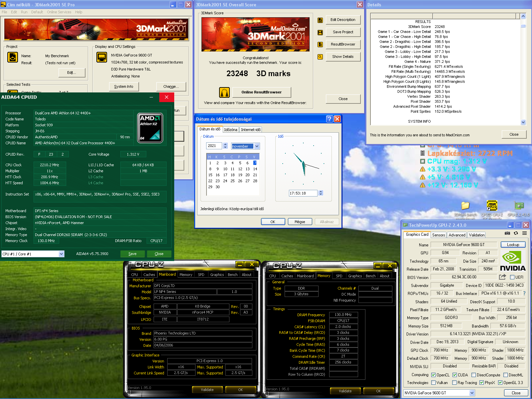Viewport: 532px width, 399px height.
Task: Click the lapkakészlet sensor icon on the desktop overlay
Action: click(423, 153)
